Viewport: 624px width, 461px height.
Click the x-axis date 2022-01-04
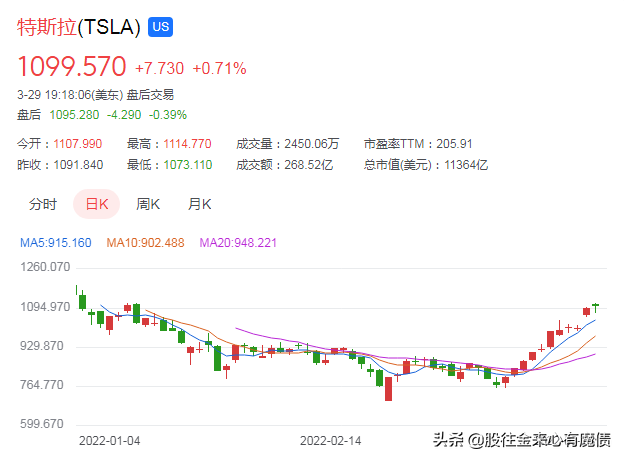tap(109, 441)
